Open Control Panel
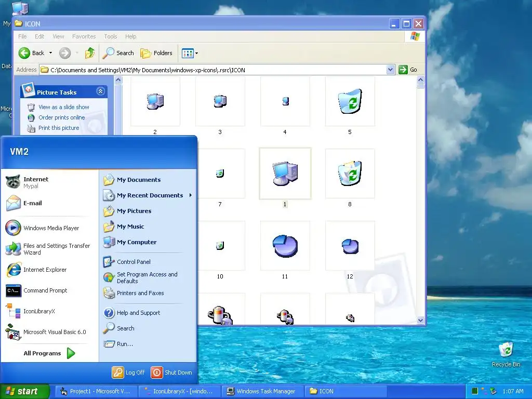The height and width of the screenshot is (399, 532). (x=148, y=262)
